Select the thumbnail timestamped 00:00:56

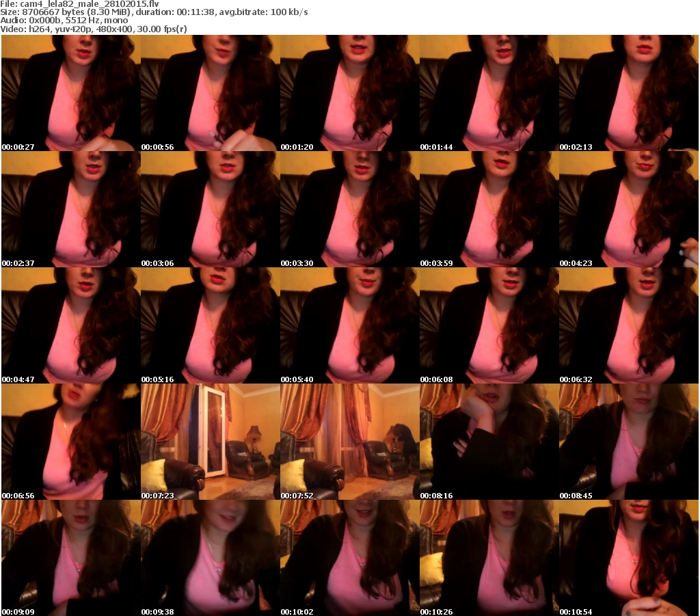point(211,93)
